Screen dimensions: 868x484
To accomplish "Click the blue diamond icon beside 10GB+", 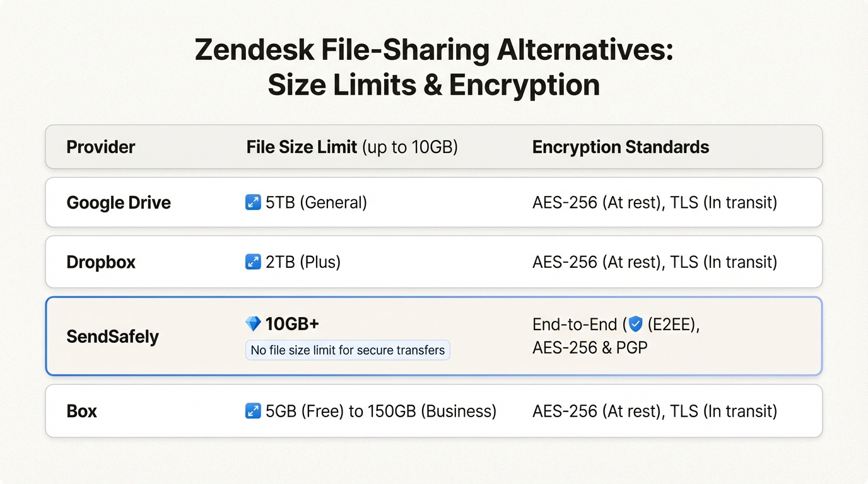I will pyautogui.click(x=253, y=324).
